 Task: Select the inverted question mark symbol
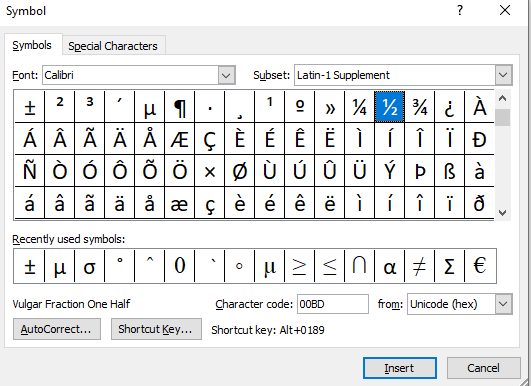[x=449, y=107]
